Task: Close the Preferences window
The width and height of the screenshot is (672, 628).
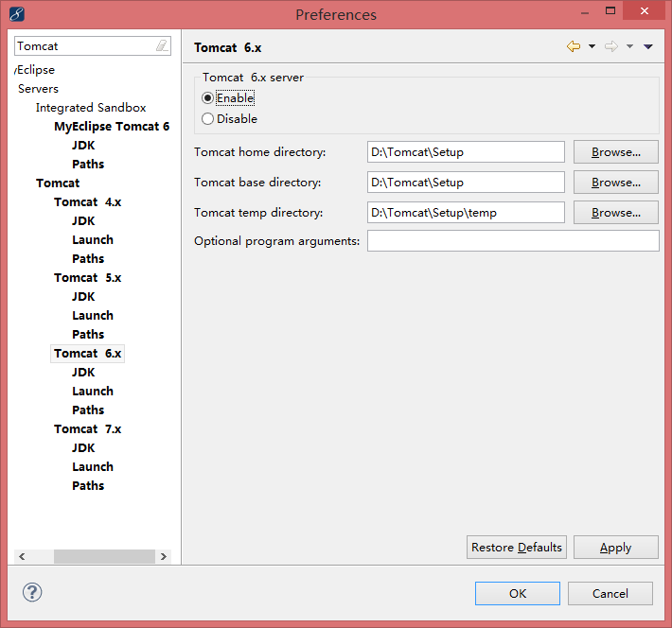Action: 645,10
